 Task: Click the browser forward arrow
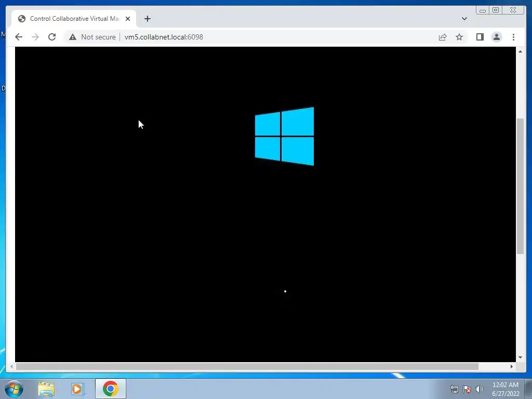click(35, 37)
